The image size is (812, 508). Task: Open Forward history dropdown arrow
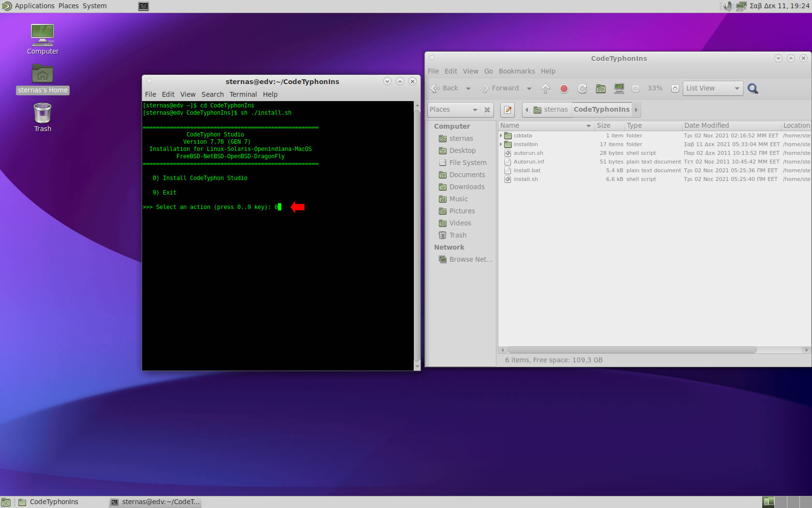(529, 89)
